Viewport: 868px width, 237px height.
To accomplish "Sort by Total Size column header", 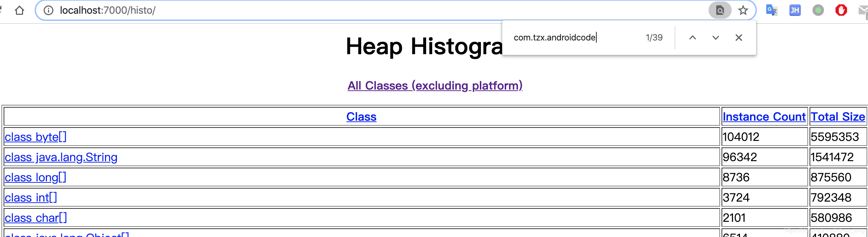I will 838,117.
